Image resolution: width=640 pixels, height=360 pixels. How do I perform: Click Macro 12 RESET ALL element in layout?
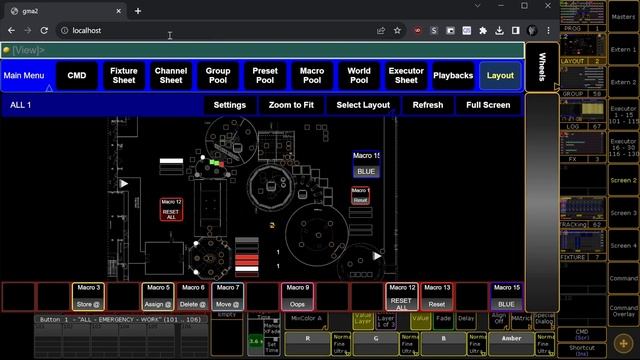[171, 210]
